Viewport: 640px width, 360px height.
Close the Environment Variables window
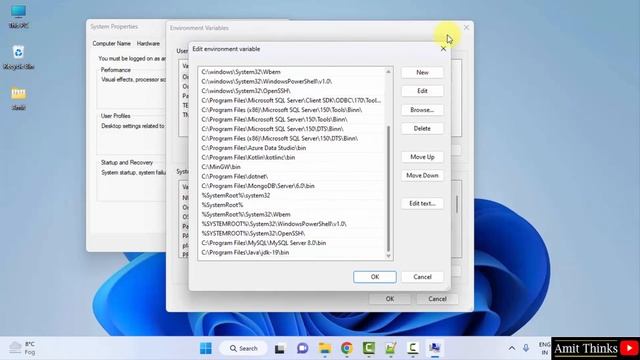466,28
